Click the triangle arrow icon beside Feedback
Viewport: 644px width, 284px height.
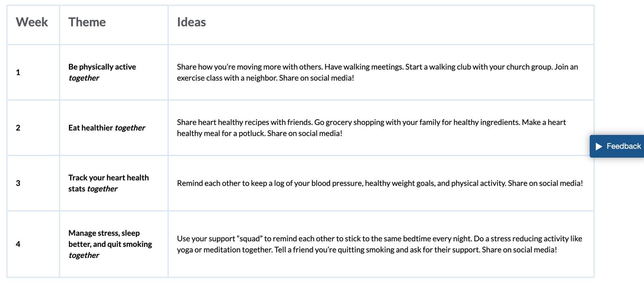[599, 146]
